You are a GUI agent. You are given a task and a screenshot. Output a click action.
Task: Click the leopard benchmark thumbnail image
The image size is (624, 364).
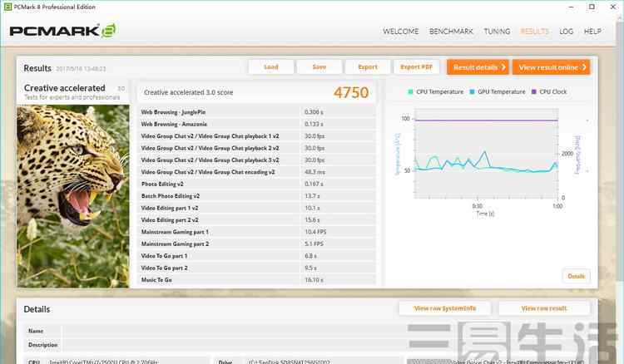[x=73, y=195]
